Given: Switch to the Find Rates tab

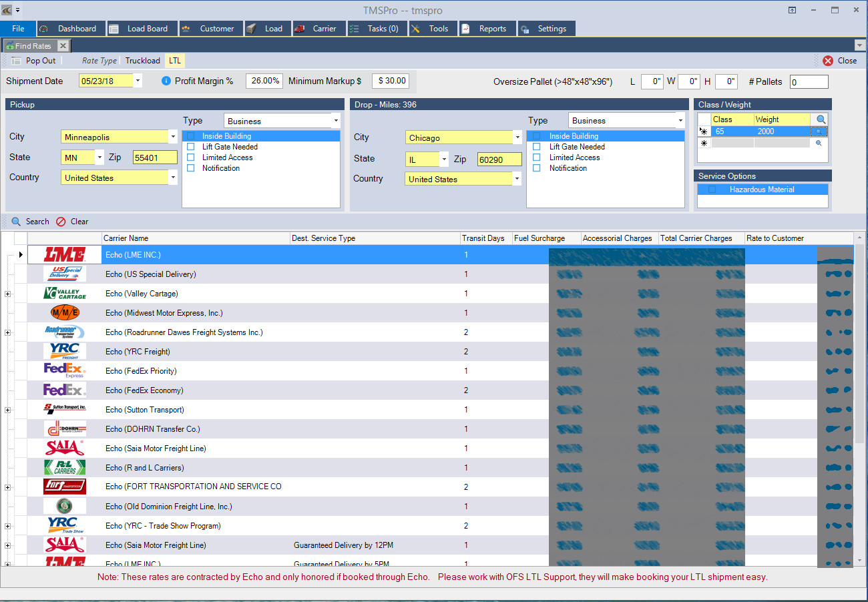Looking at the screenshot, I should click(x=36, y=46).
